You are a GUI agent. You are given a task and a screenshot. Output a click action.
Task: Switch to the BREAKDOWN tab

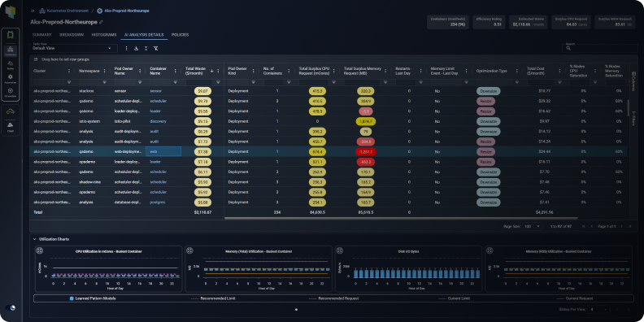pos(72,35)
